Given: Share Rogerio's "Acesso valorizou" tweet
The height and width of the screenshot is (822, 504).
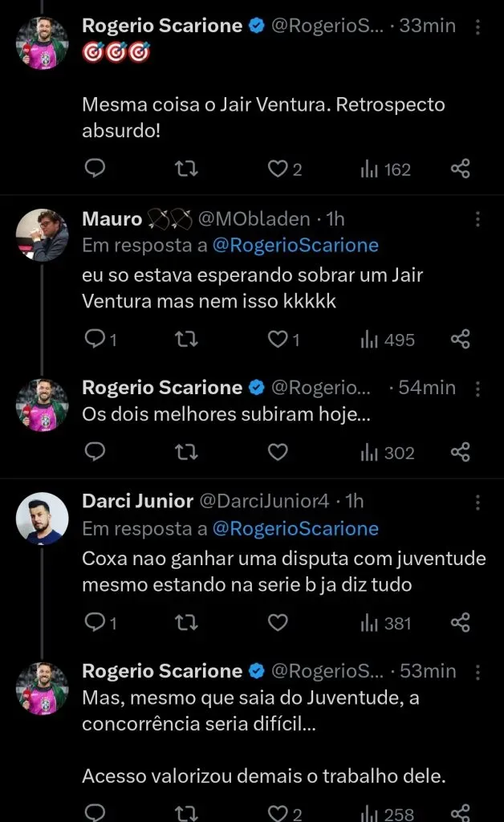Looking at the screenshot, I should (x=460, y=812).
